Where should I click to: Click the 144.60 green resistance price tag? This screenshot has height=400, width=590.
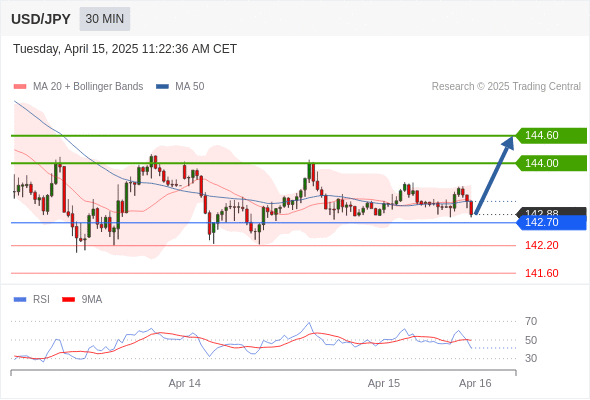(x=551, y=135)
